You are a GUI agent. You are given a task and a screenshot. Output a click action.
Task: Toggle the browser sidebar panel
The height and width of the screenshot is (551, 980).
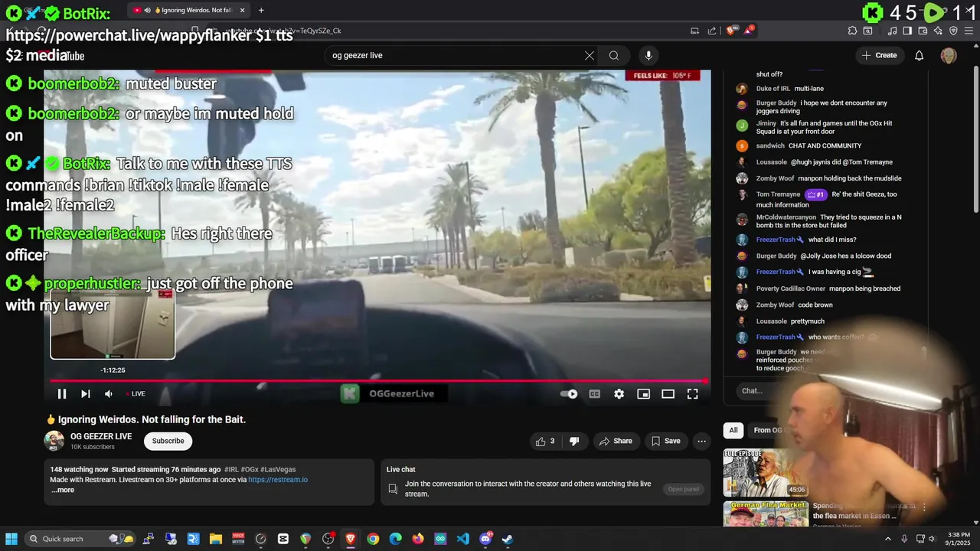907,31
